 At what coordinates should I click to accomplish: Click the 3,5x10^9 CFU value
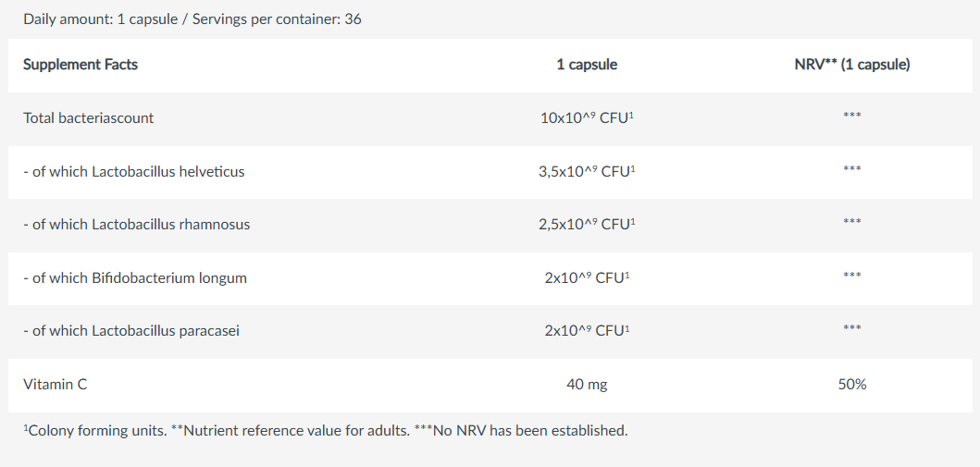(587, 171)
